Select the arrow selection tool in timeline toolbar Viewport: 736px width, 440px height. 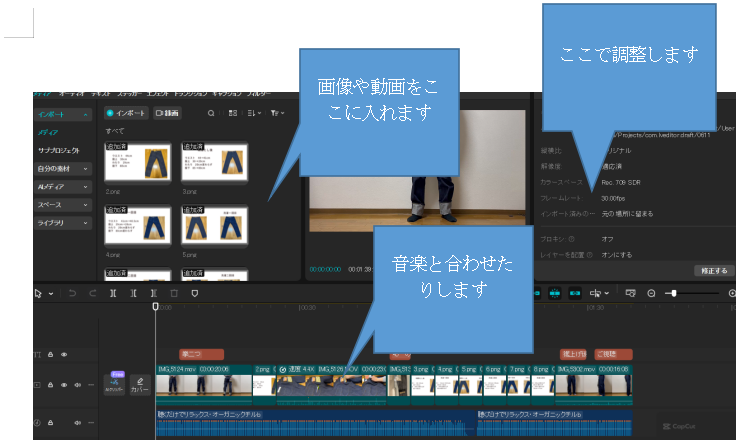(38, 293)
